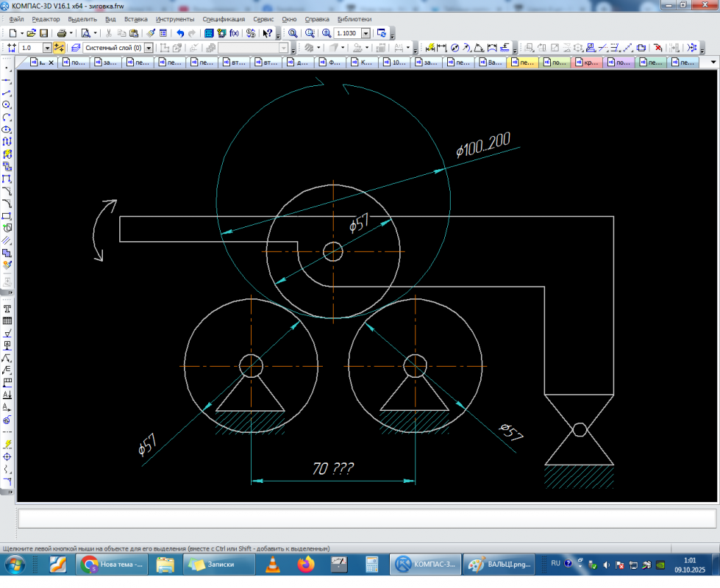The height and width of the screenshot is (588, 720).
Task: Expand the Системный слой layer dropdown
Action: point(149,48)
